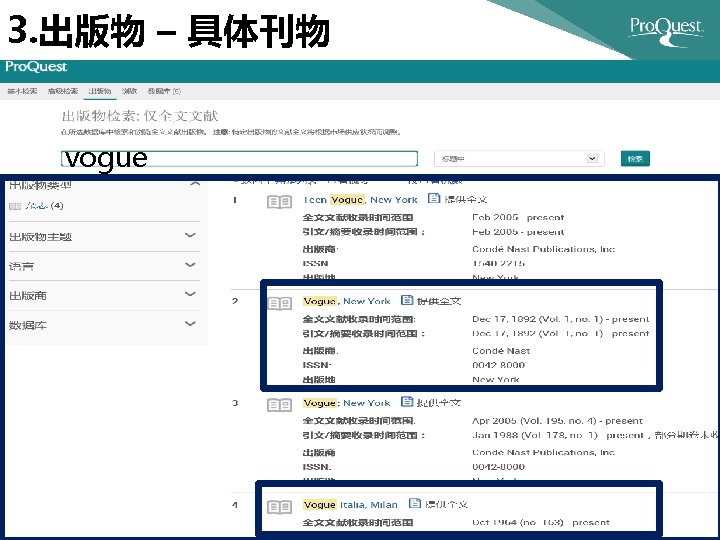Expand the 语言 language filter
Image resolution: width=720 pixels, height=540 pixels.
[104, 265]
